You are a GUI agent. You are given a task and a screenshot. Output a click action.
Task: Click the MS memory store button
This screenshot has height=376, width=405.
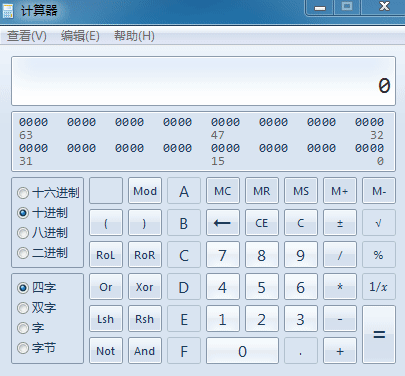(301, 191)
